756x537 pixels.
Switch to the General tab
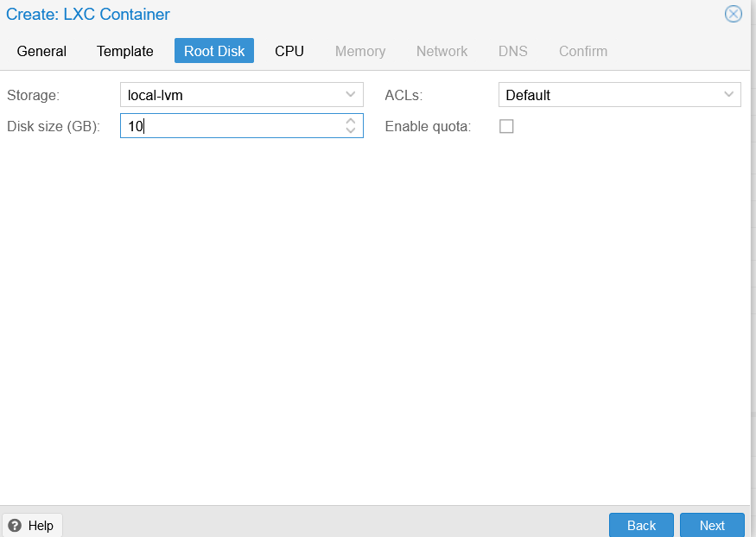click(x=41, y=51)
